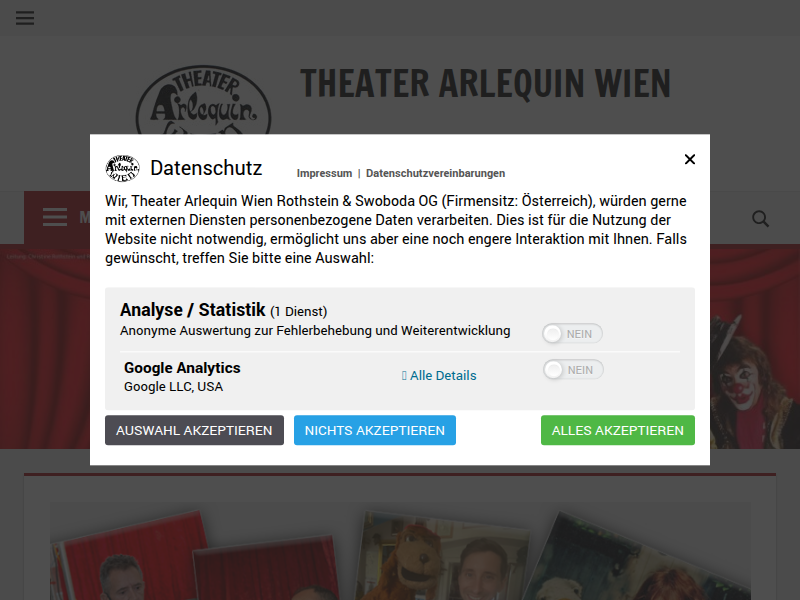Open the red navigation bar menu icon
This screenshot has height=600, width=800.
55,217
